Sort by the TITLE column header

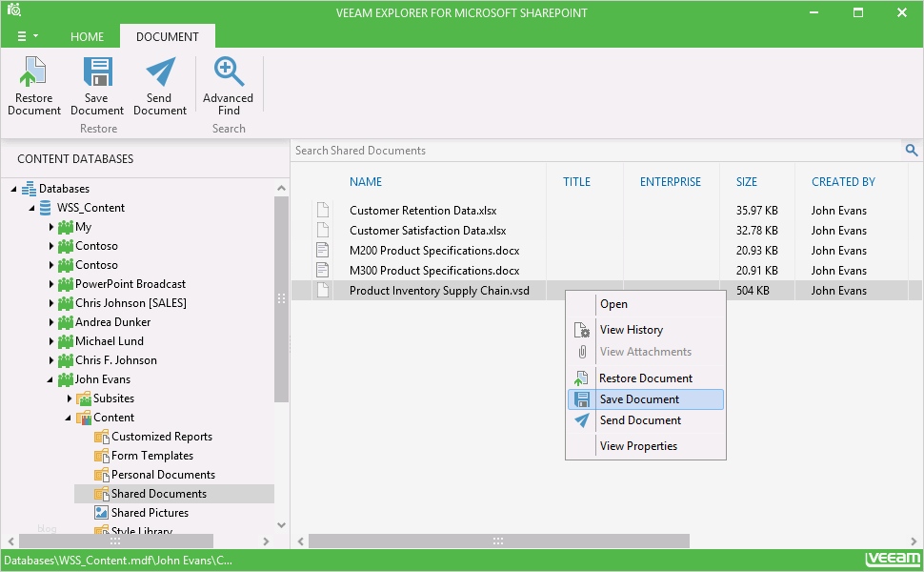pyautogui.click(x=576, y=182)
